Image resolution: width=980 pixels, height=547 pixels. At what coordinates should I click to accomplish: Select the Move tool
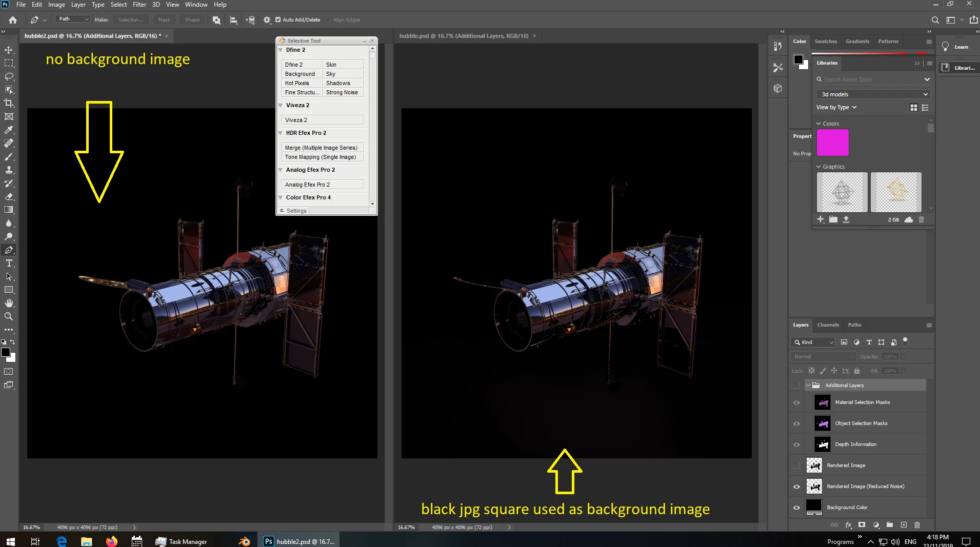point(9,50)
